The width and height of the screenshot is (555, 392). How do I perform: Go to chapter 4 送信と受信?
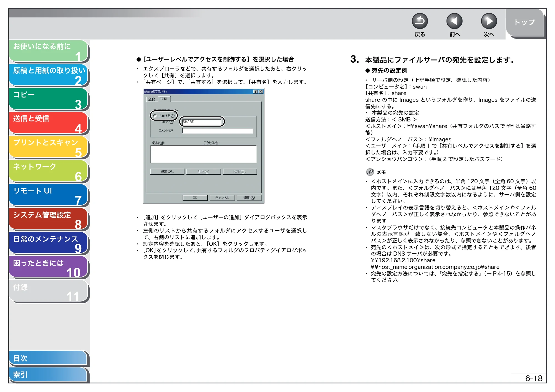click(49, 123)
